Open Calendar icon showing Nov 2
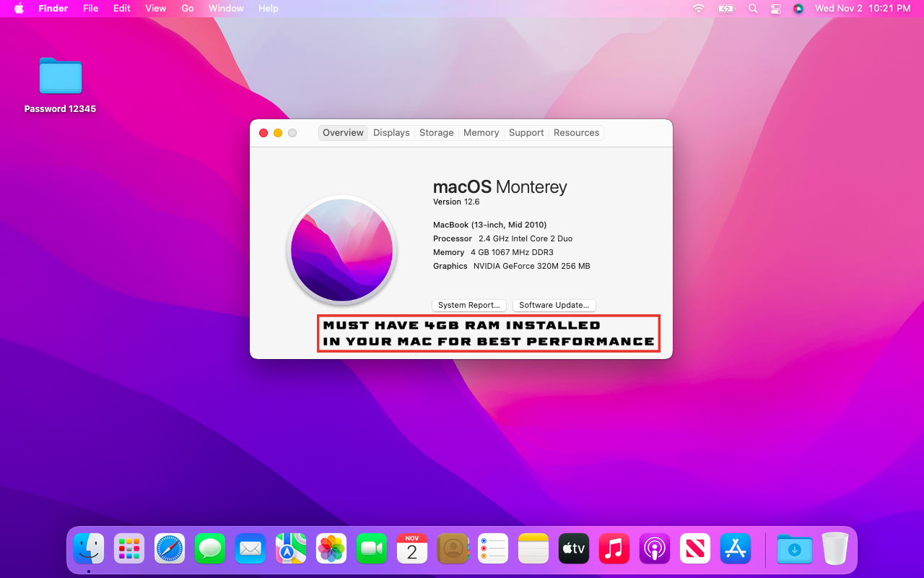Viewport: 924px width, 578px height. click(412, 549)
